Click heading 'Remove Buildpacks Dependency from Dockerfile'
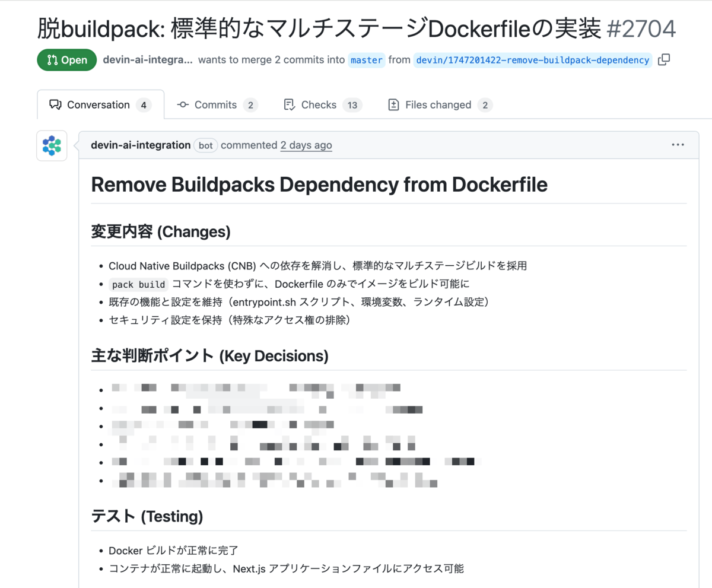The image size is (712, 588). [x=319, y=185]
